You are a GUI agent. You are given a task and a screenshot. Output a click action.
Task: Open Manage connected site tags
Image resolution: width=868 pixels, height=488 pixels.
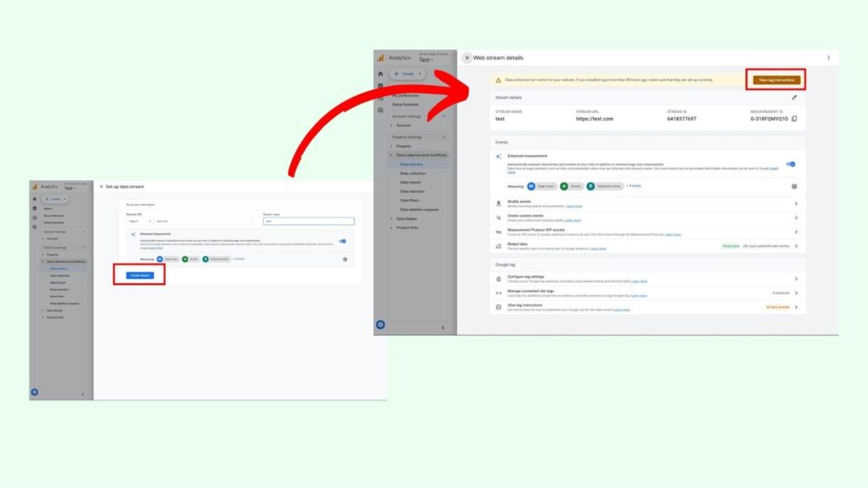point(796,293)
